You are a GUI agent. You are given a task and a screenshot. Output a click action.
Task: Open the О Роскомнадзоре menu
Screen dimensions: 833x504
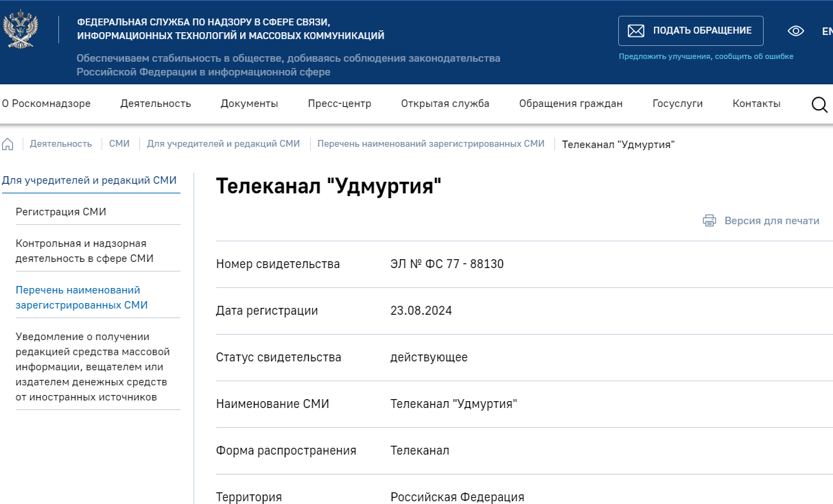[x=46, y=104]
